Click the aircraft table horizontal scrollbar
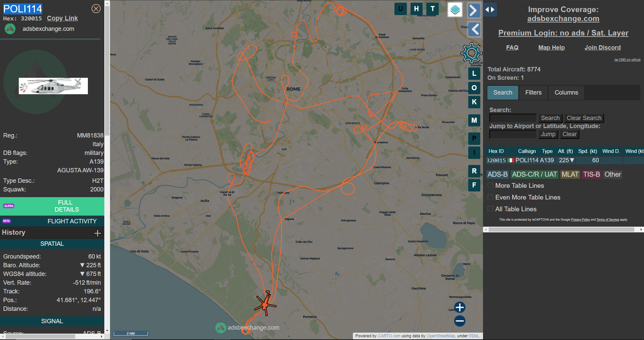This screenshot has height=340, width=644. pyautogui.click(x=561, y=230)
